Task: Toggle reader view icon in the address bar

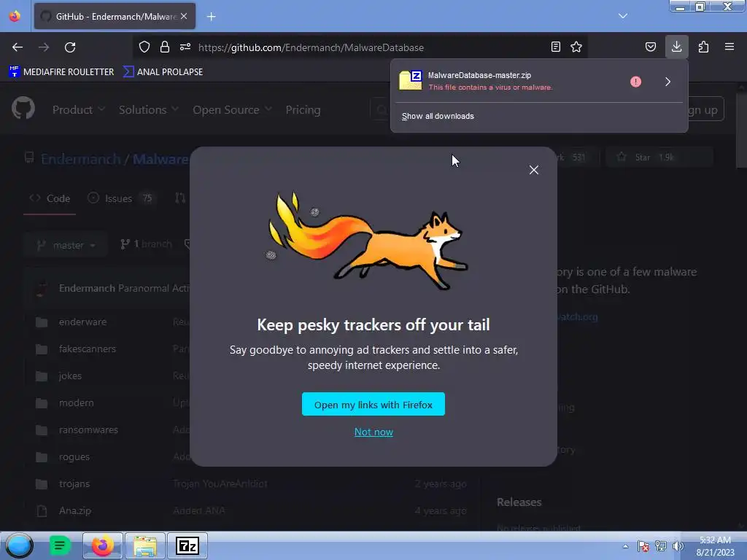Action: click(x=555, y=47)
